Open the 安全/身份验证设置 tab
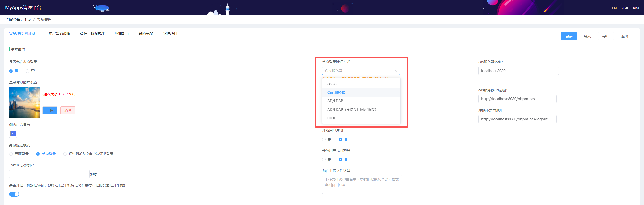The image size is (644, 205). [24, 33]
